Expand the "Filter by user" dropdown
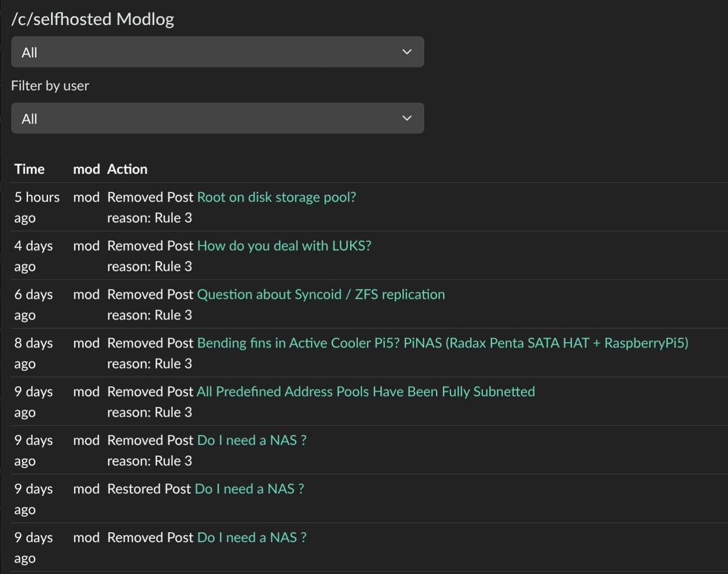Viewport: 728px width, 574px height. click(x=217, y=118)
